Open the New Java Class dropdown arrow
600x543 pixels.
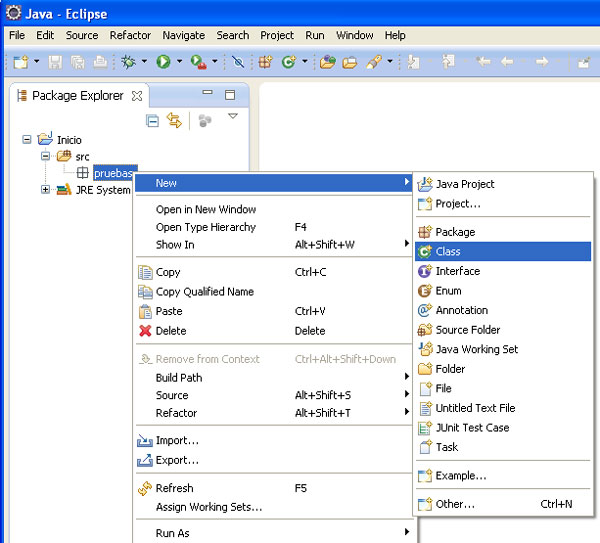(x=305, y=61)
